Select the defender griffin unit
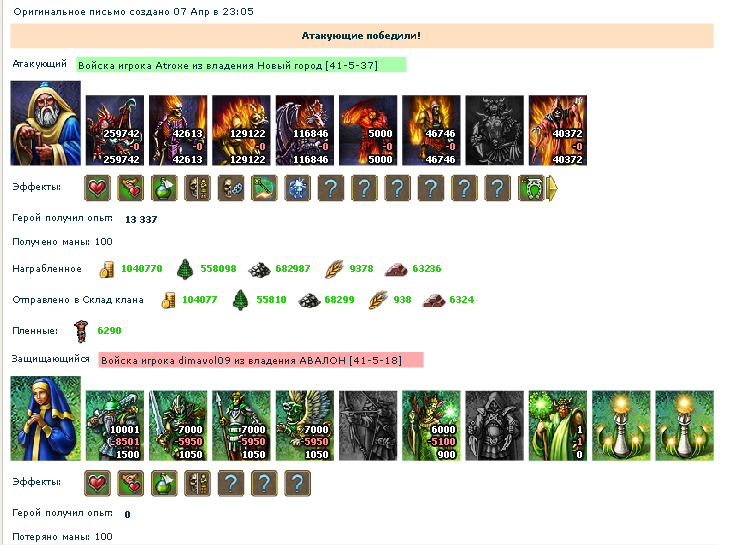 (304, 425)
